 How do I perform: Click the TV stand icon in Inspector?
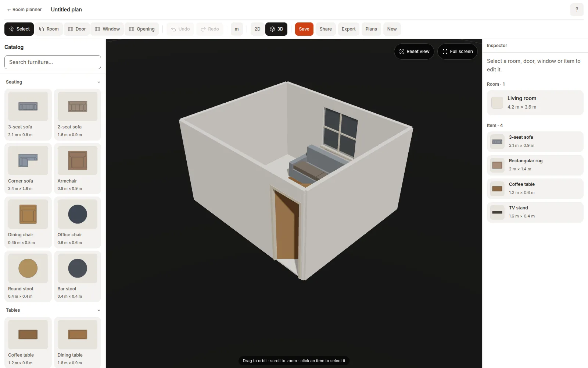(497, 212)
